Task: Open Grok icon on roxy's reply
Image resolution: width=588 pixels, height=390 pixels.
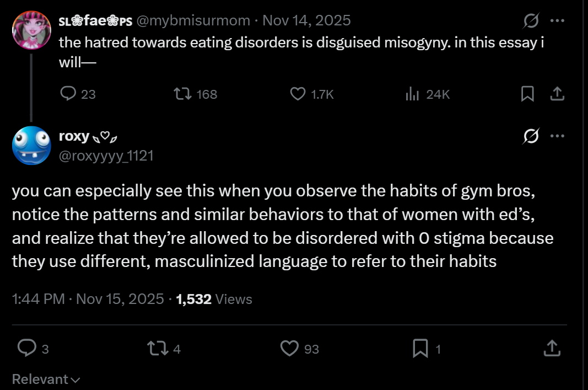Action: (x=531, y=136)
